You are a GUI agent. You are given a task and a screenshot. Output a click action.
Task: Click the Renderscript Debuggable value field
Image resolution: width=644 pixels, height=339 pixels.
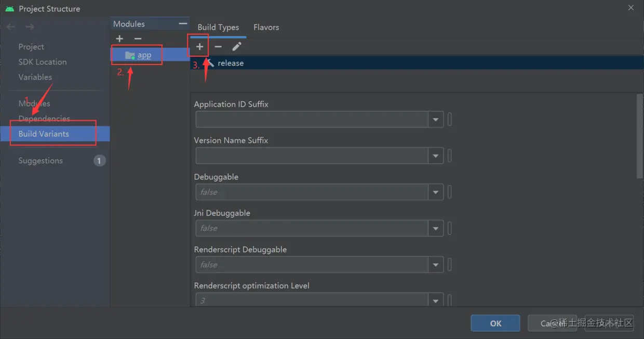[x=312, y=265]
